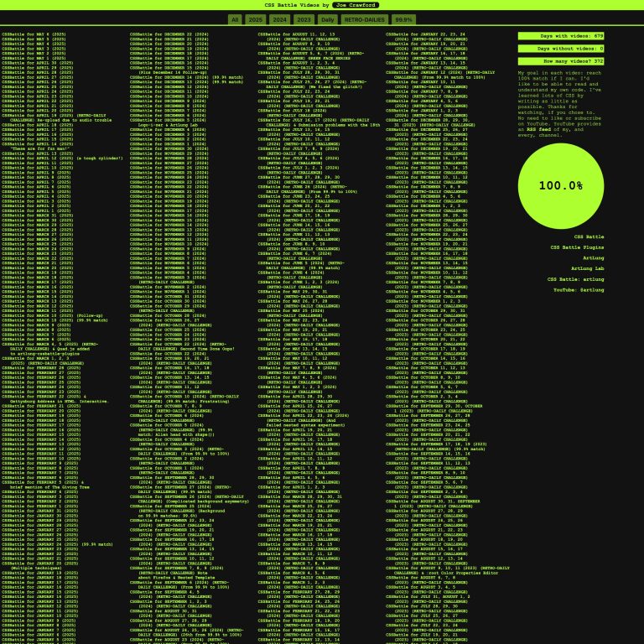Open SEPTEMBER 26 (2024) background asymmetry video

[190, 499]
